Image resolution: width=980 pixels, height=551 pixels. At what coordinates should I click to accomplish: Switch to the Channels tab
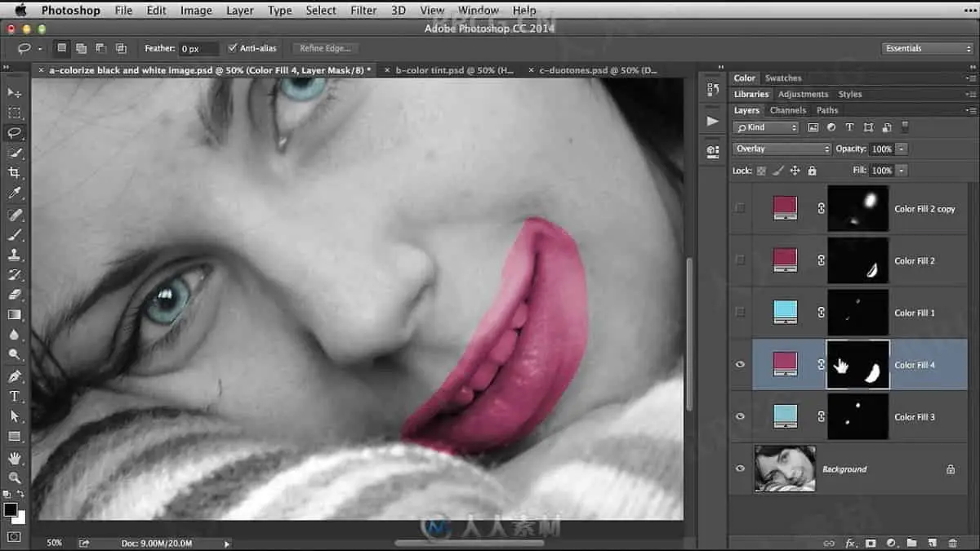pos(787,110)
